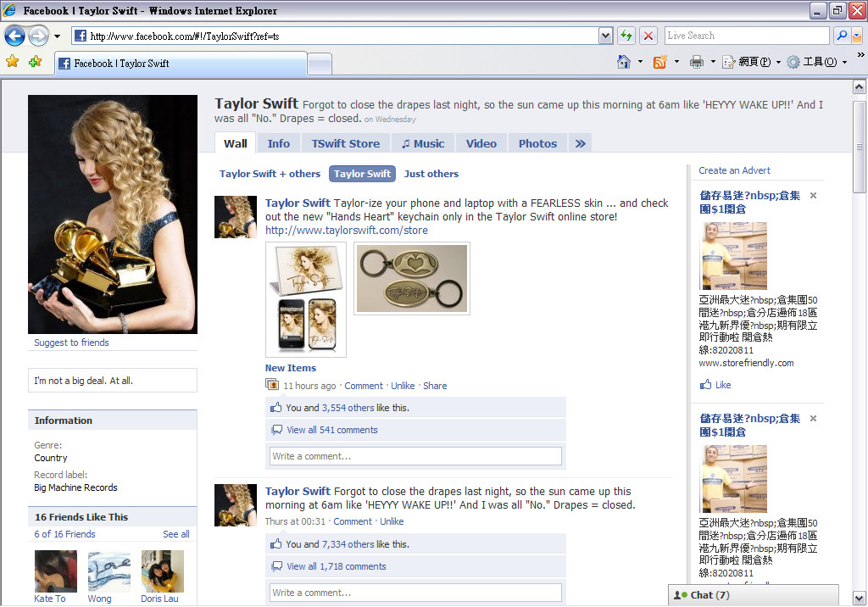Click the Print toolbar icon
The height and width of the screenshot is (607, 868).
point(697,62)
